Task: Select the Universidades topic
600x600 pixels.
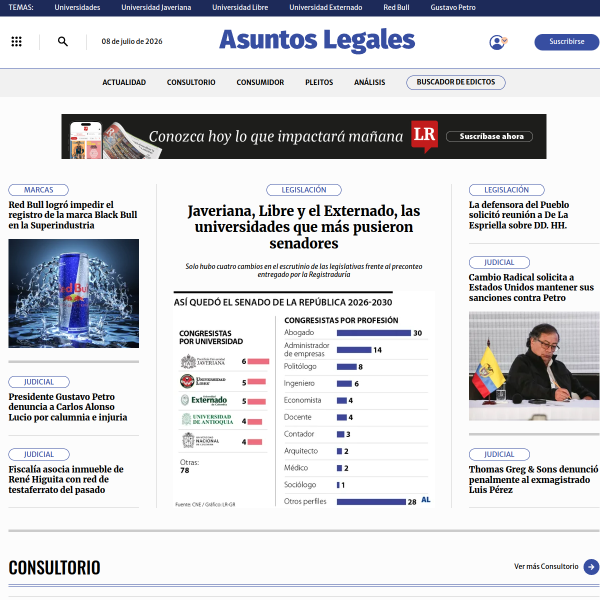Action: coord(77,7)
